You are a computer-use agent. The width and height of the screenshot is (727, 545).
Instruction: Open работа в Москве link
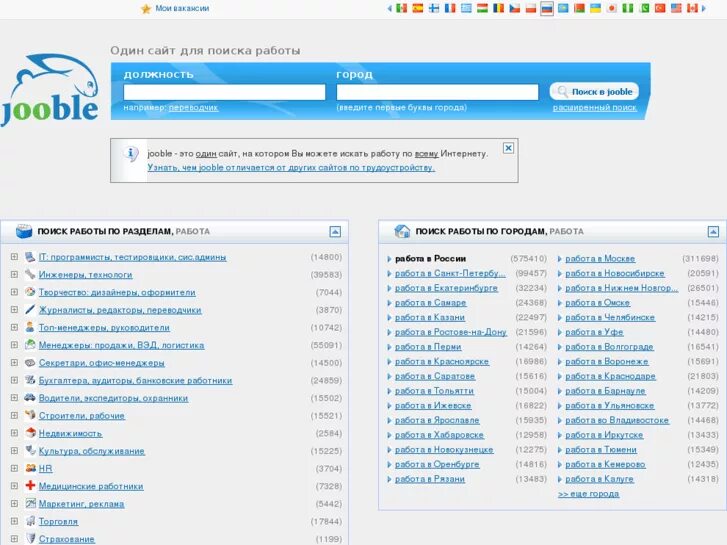(600, 258)
